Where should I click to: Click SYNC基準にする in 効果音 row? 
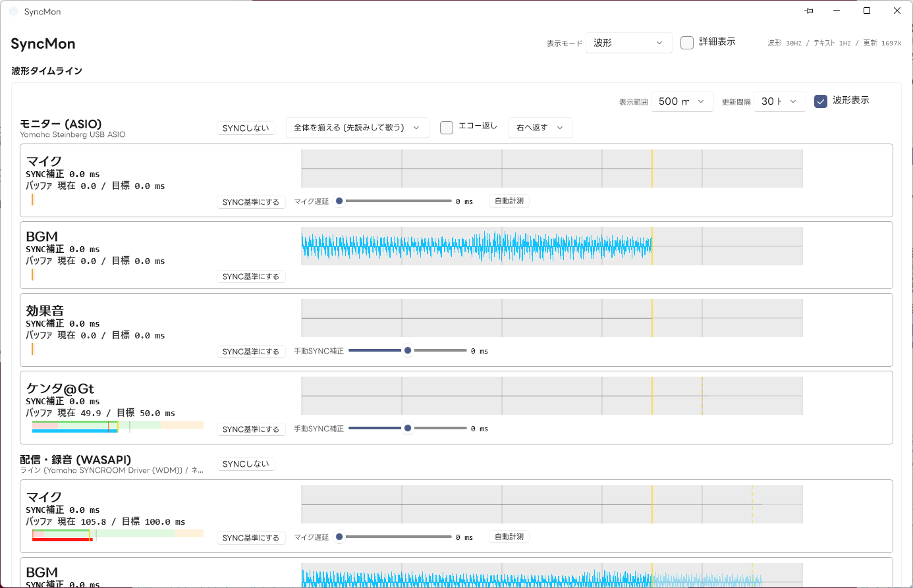pyautogui.click(x=251, y=352)
